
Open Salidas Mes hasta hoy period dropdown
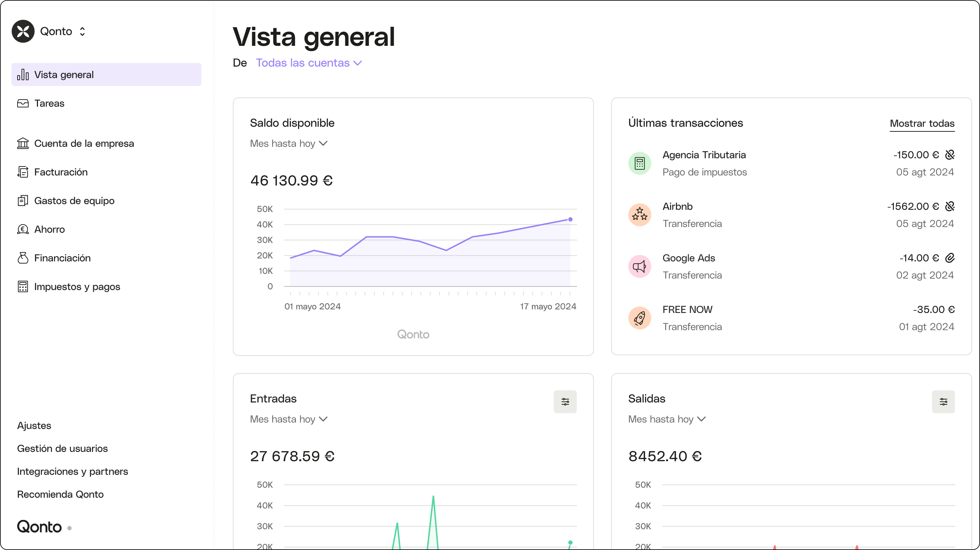(x=667, y=419)
